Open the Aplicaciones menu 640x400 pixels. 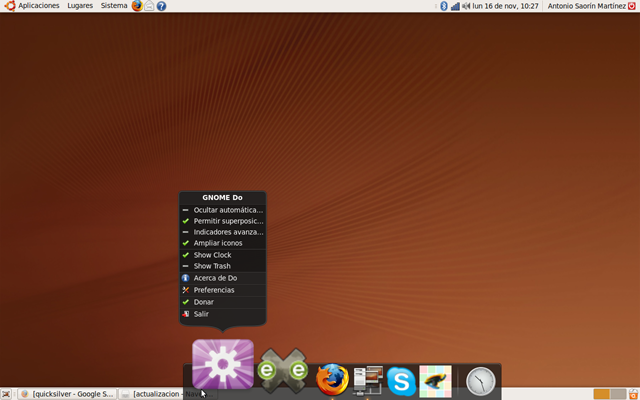click(x=38, y=6)
